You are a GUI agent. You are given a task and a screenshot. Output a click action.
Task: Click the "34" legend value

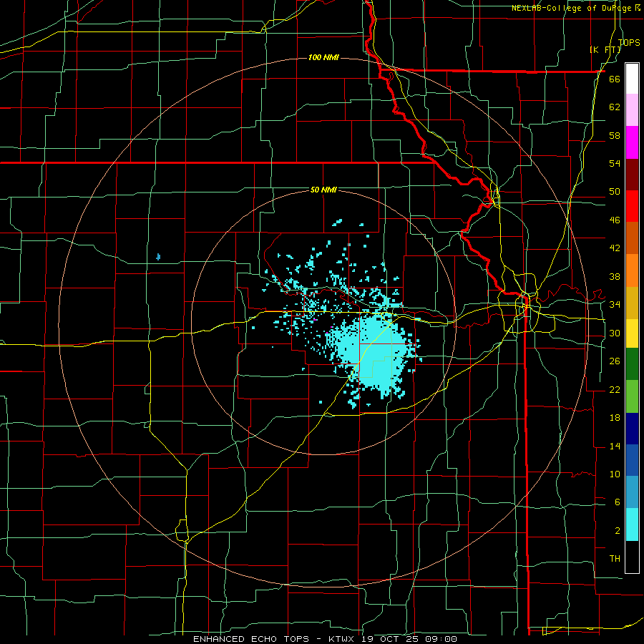615,305
